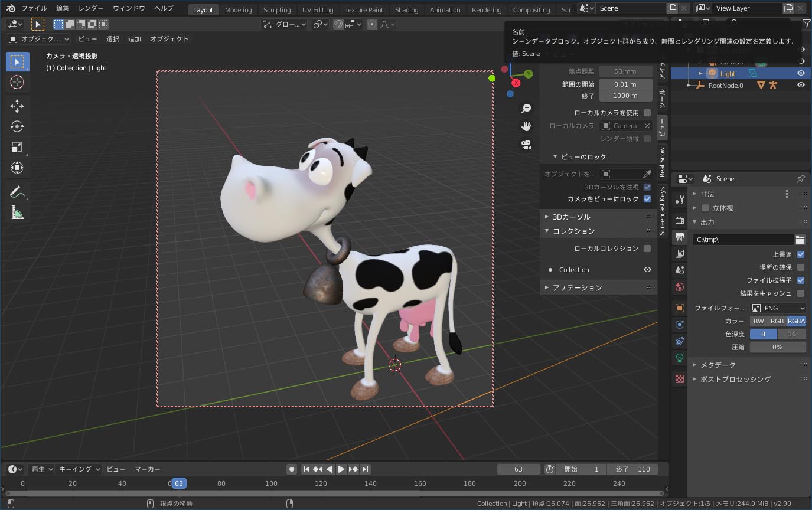Select the Rotate tool
Screen dimensions: 812x510
click(17, 126)
